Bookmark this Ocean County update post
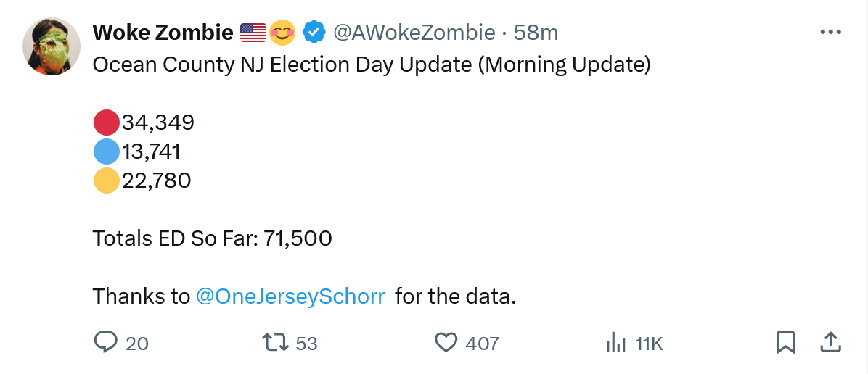Viewport: 868px width, 374px height. [785, 342]
